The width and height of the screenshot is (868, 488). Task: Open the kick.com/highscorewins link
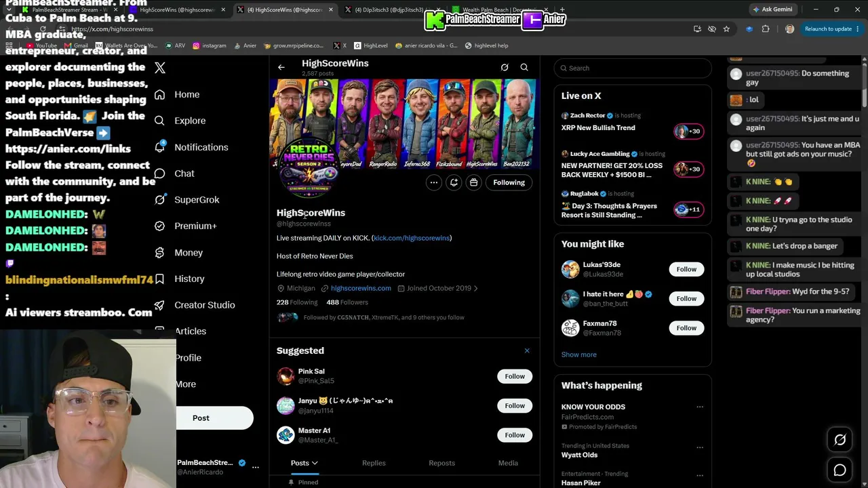pyautogui.click(x=412, y=238)
